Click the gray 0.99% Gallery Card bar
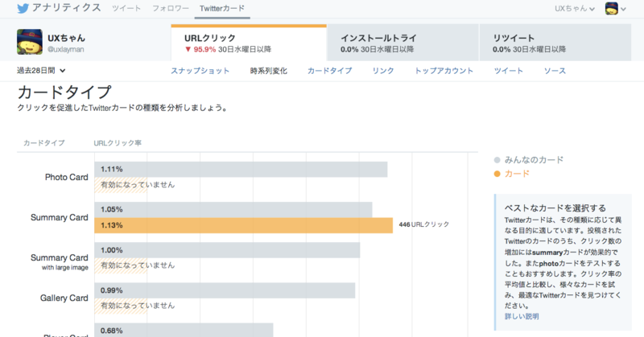The width and height of the screenshot is (644, 337). coord(225,290)
